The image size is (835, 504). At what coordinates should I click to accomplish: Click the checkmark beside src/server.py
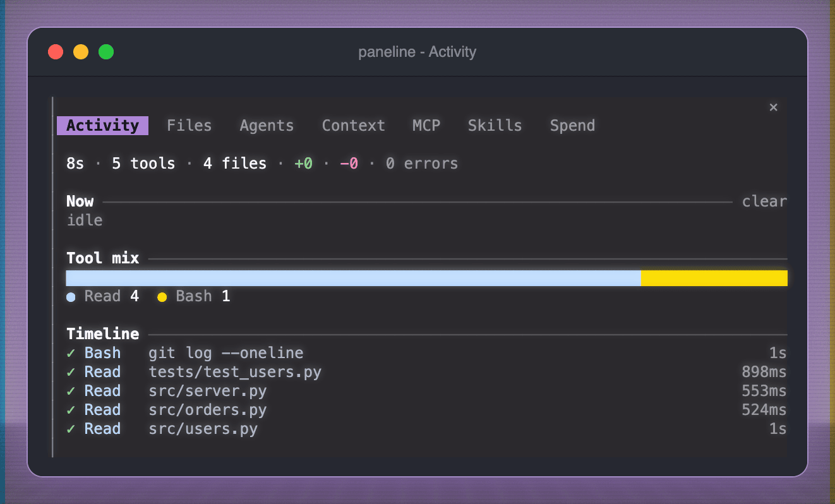[71, 391]
